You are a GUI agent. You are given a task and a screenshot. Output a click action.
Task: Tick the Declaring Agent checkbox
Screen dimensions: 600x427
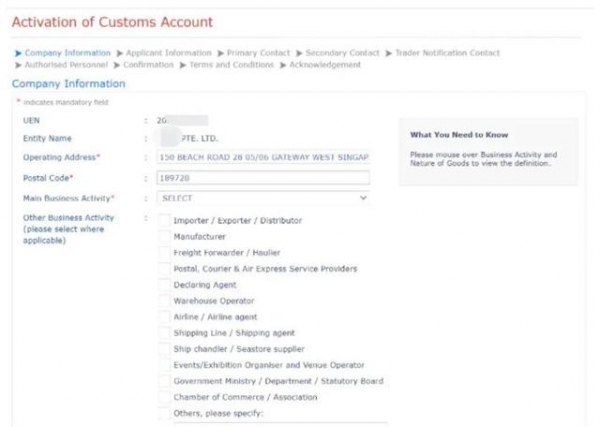point(164,284)
